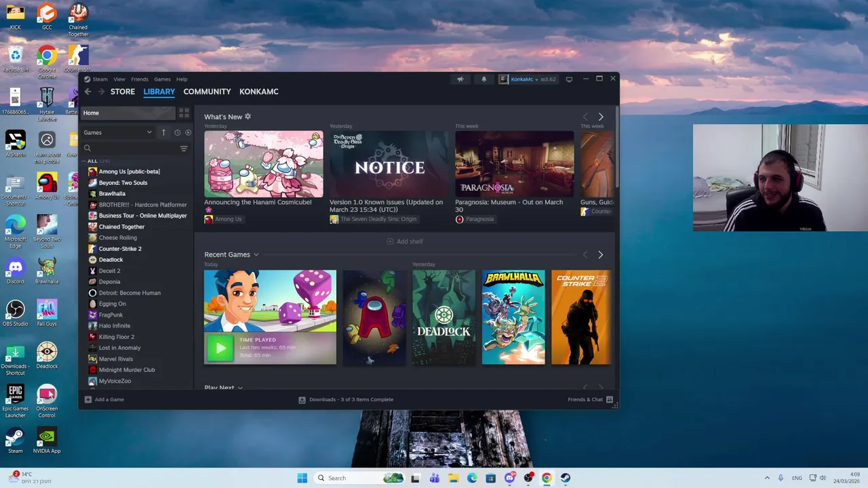Go back with the Steam back arrow
868x488 pixels.
pos(87,91)
